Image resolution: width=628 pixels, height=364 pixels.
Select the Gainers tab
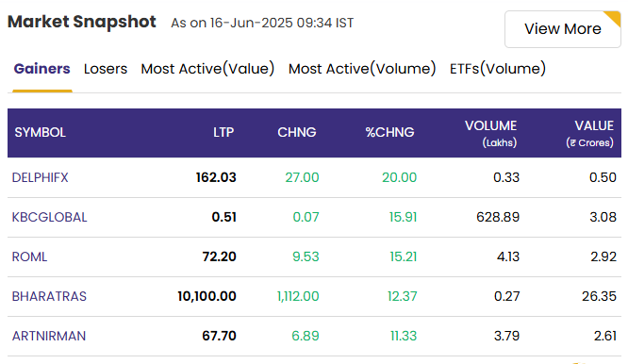pos(42,69)
